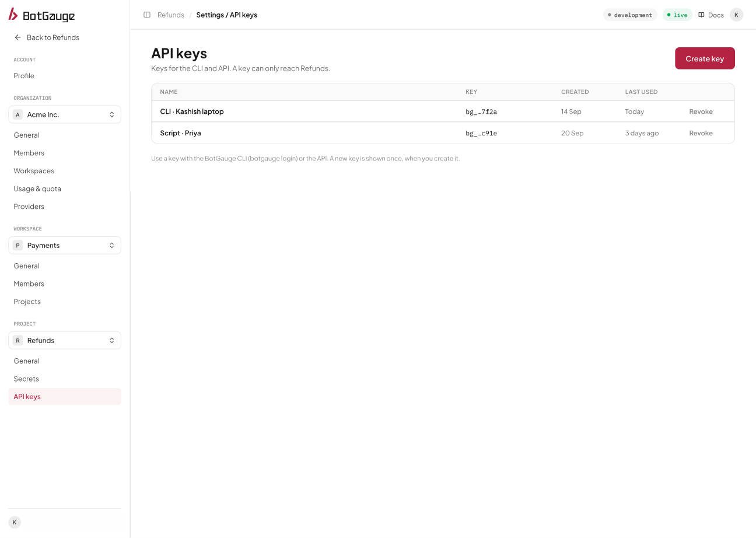Expand the Acme Inc. organization switcher chevron
This screenshot has width=756, height=538.
pyautogui.click(x=111, y=114)
